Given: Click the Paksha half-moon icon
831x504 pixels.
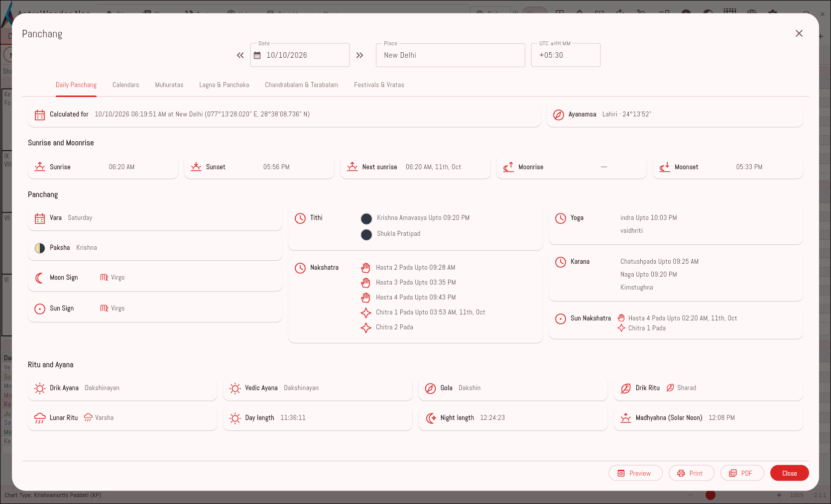Looking at the screenshot, I should (x=40, y=248).
